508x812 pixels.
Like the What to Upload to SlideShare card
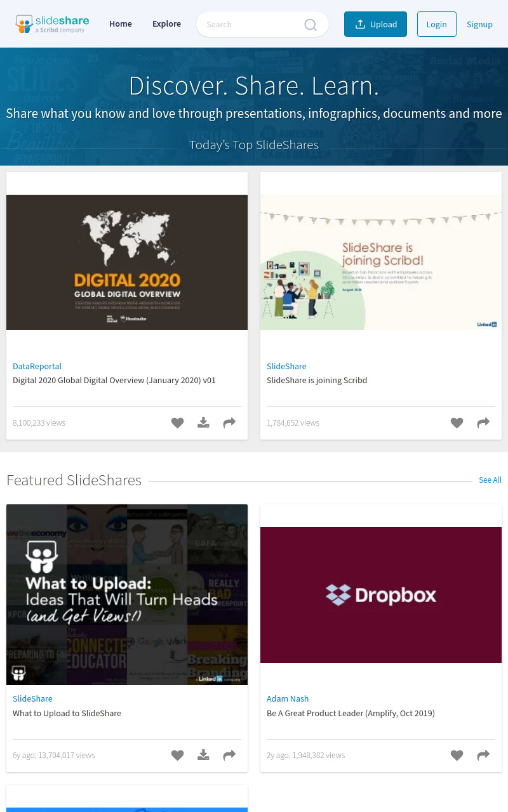click(177, 755)
